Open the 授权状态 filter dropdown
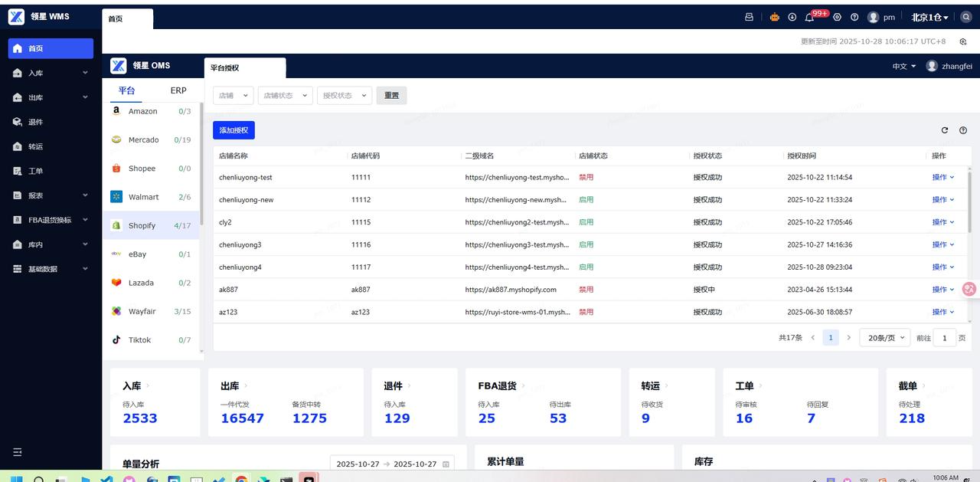This screenshot has height=482, width=980. pos(345,96)
